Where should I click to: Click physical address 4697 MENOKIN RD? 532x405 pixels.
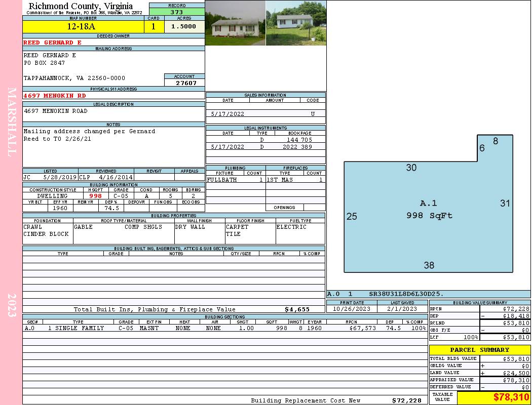(55, 96)
